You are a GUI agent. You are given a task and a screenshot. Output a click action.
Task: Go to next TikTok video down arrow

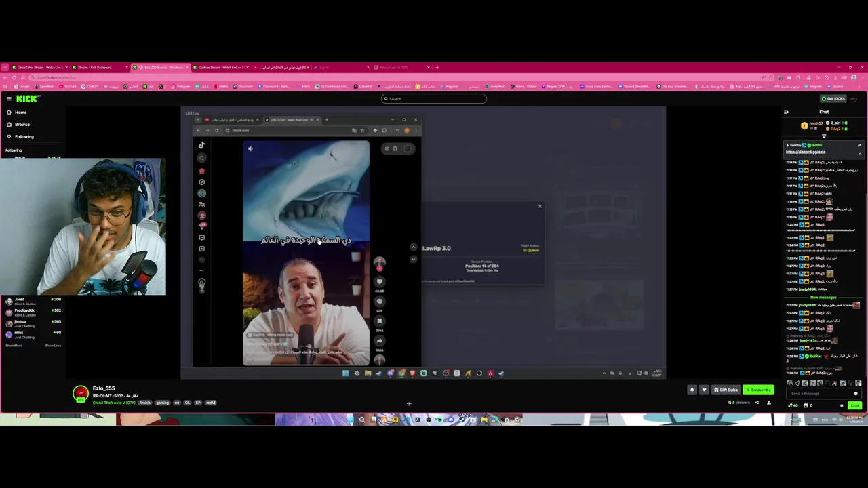point(414,259)
